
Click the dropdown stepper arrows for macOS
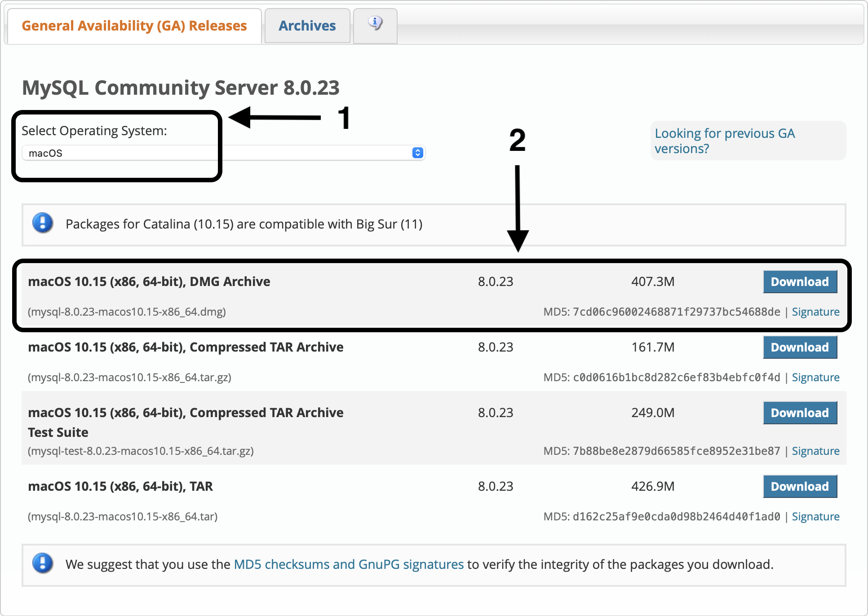tap(417, 153)
